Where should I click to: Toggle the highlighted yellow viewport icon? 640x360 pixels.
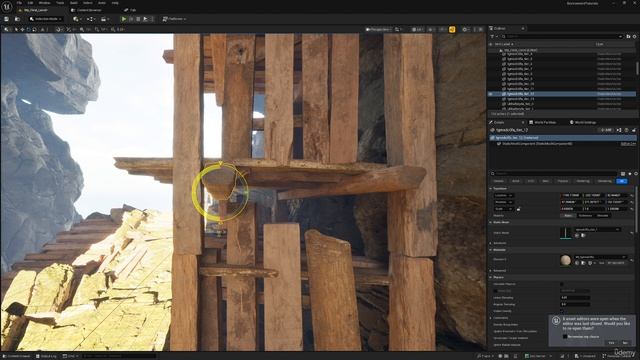[452, 29]
